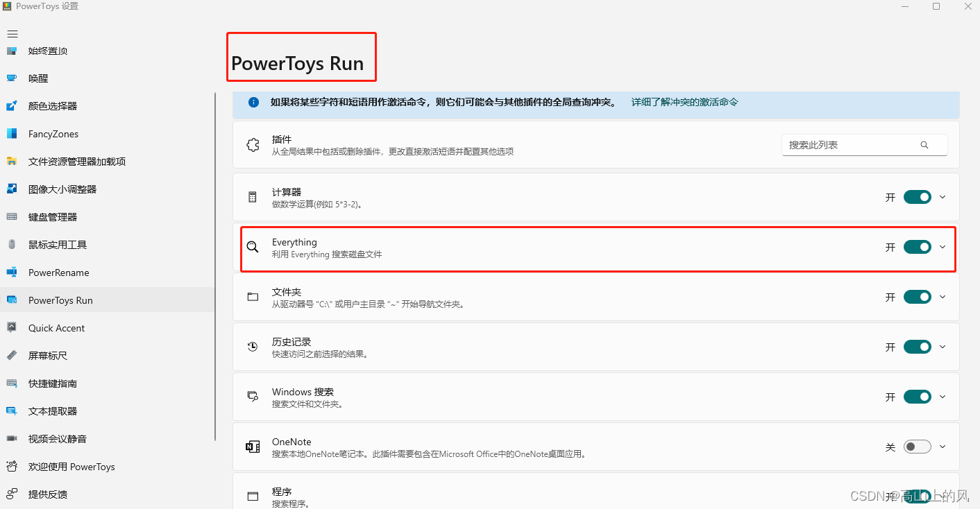Click the Everything plugin magnifier icon

click(253, 247)
